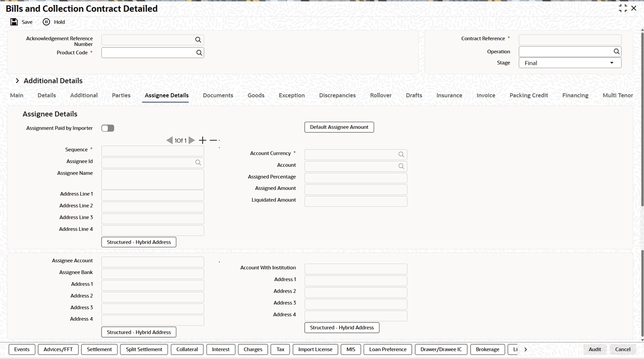
Task: Close the Bills and Collection Contract screen
Action: (634, 8)
